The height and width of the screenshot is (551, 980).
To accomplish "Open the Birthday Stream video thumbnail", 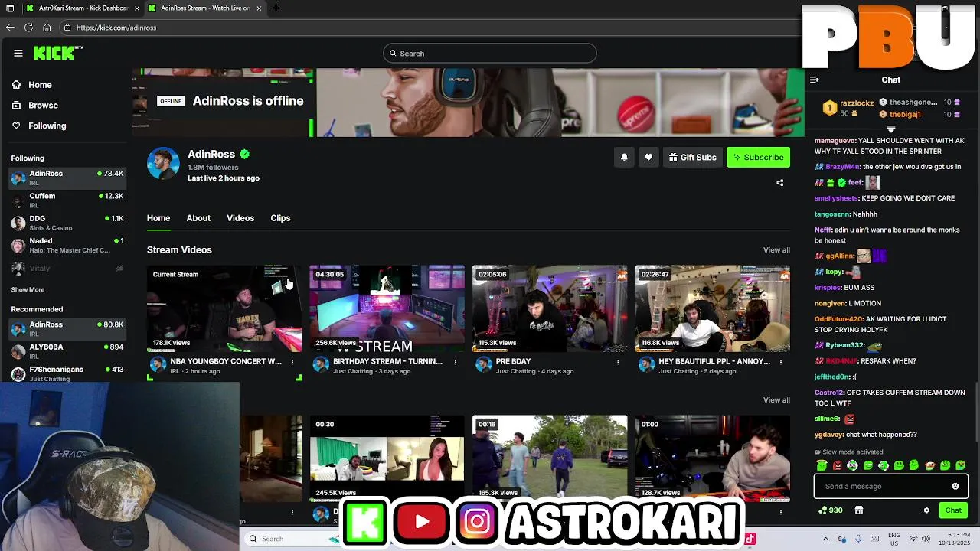I will [387, 308].
